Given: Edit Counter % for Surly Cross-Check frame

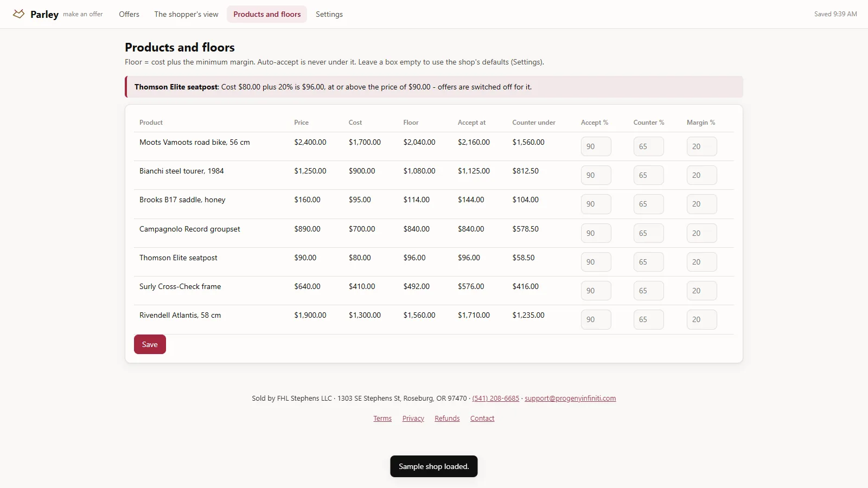Looking at the screenshot, I should click(648, 291).
